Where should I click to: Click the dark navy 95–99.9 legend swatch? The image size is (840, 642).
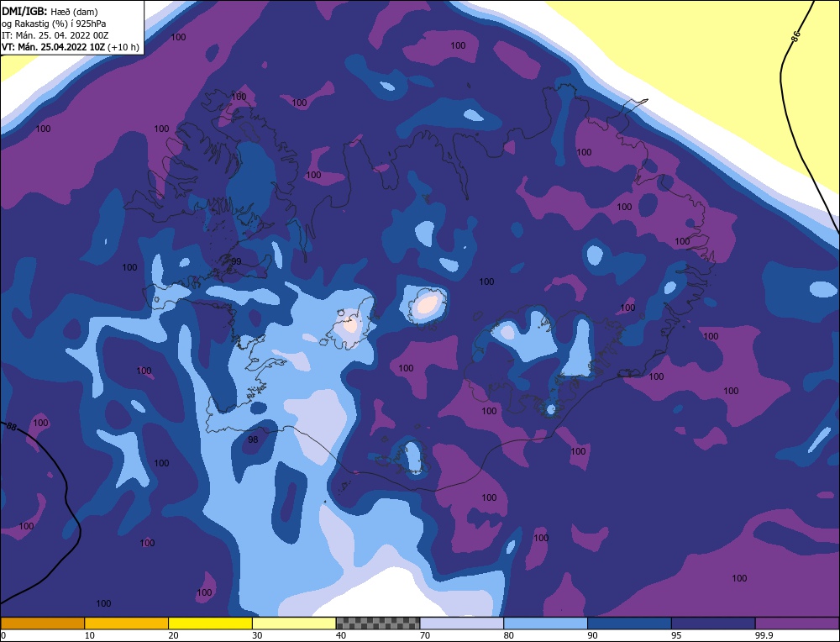(713, 624)
